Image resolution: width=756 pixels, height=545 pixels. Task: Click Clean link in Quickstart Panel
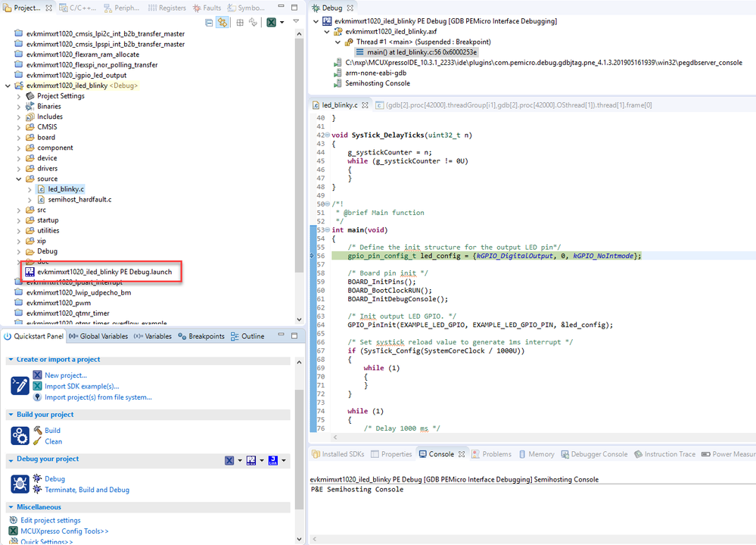(53, 441)
